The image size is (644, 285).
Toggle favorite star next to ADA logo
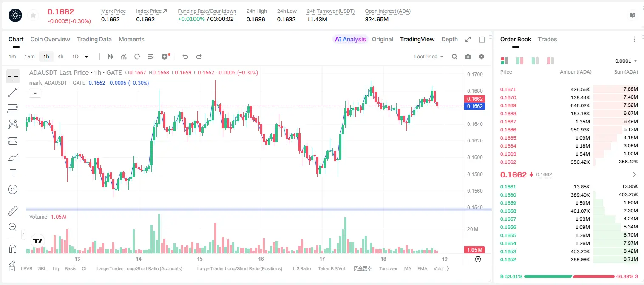click(x=33, y=15)
